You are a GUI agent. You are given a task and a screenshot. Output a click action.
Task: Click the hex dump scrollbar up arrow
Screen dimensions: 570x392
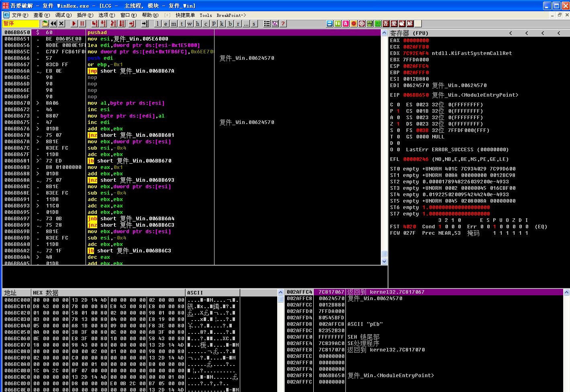pos(281,293)
